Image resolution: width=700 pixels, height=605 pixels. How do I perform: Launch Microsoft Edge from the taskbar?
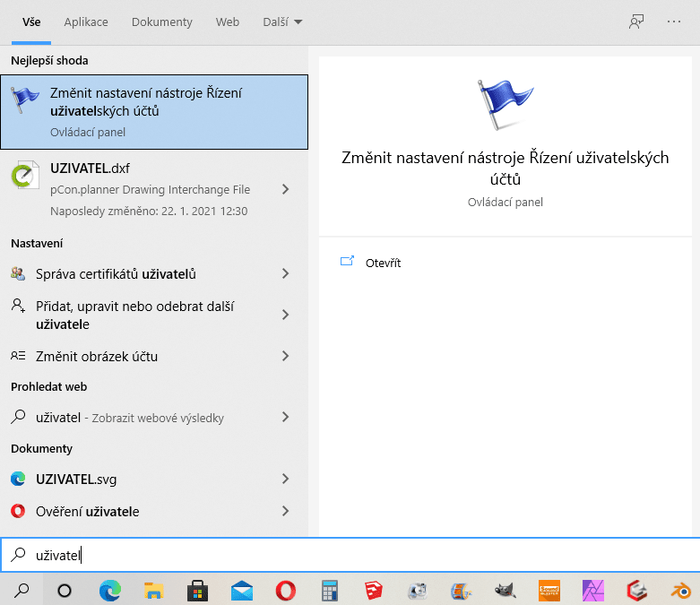pyautogui.click(x=110, y=591)
